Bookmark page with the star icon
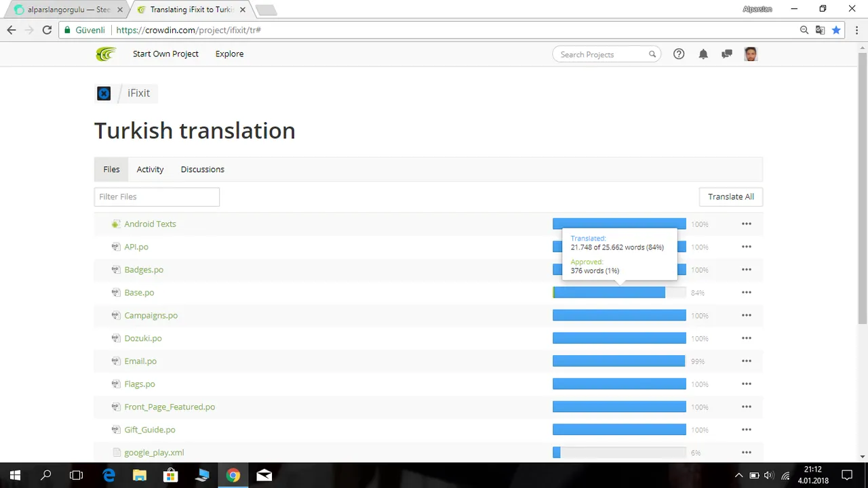 (836, 30)
